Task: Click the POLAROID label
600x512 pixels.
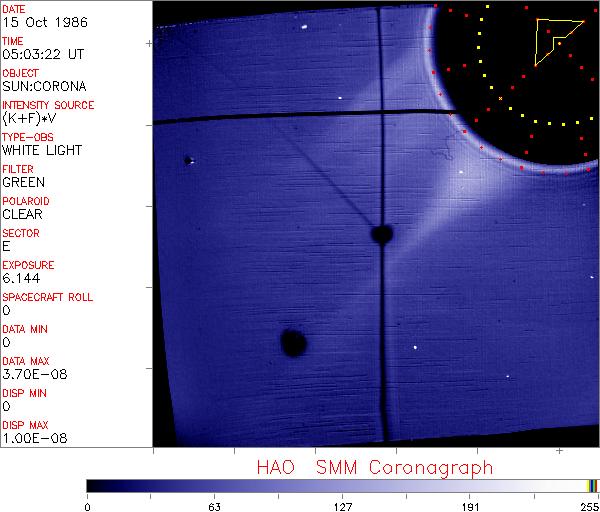Action: pyautogui.click(x=26, y=201)
